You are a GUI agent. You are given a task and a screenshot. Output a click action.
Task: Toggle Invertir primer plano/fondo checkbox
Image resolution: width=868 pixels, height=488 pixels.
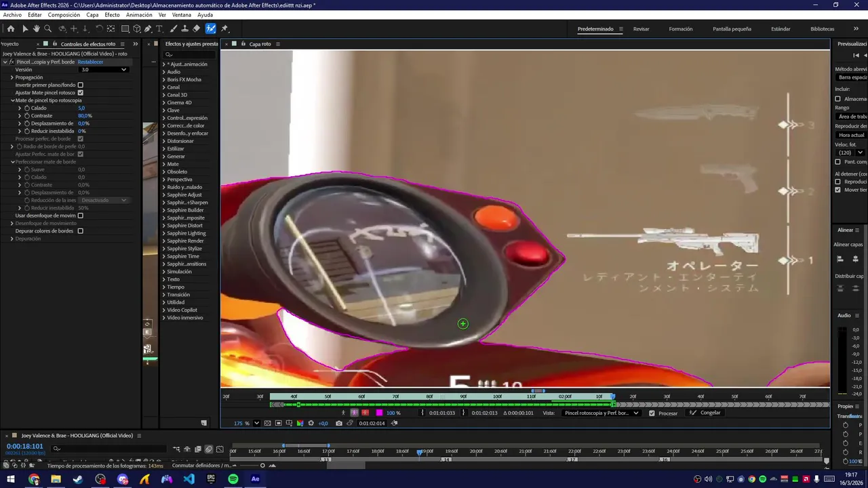click(80, 85)
